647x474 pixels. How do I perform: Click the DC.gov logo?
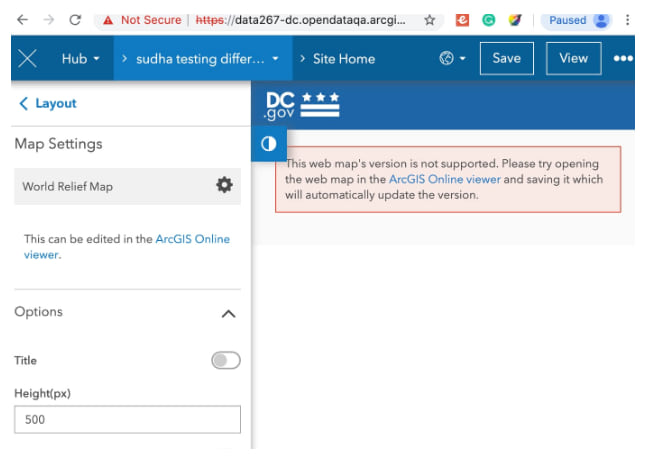pyautogui.click(x=302, y=106)
